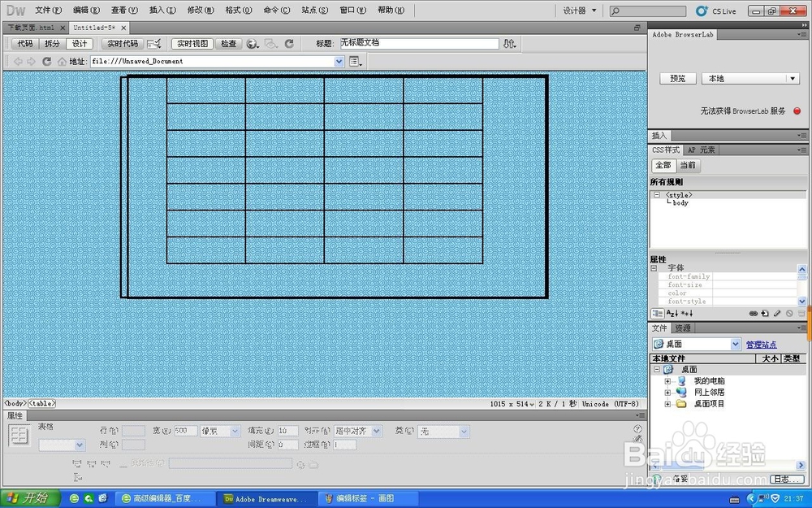
Task: Open the view options list icon
Action: click(x=356, y=61)
